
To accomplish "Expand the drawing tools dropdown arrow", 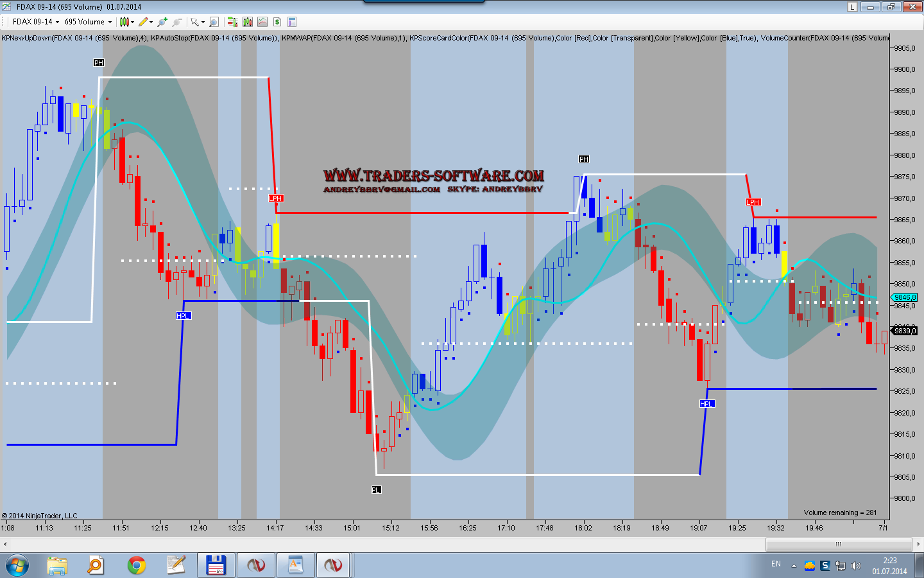I will (x=151, y=22).
